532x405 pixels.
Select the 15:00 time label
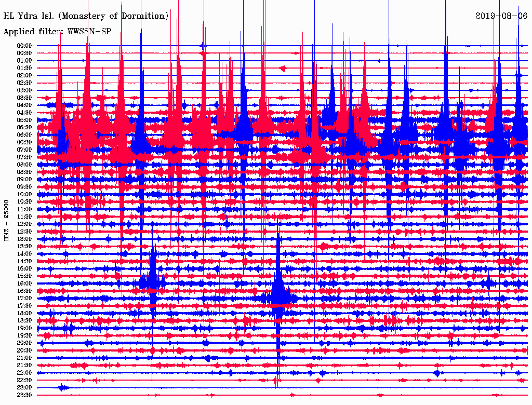coord(24,268)
